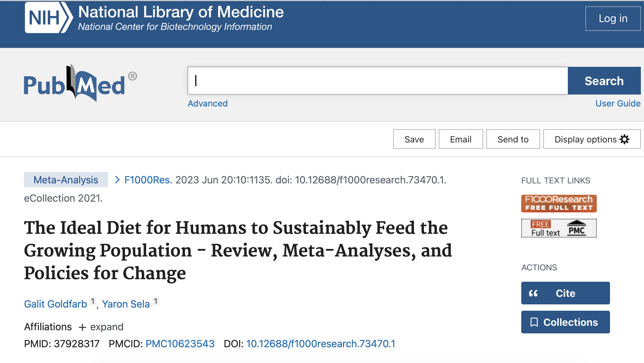Open the PMC10623543 link
Viewport: 644px width, 363px height.
(x=180, y=344)
